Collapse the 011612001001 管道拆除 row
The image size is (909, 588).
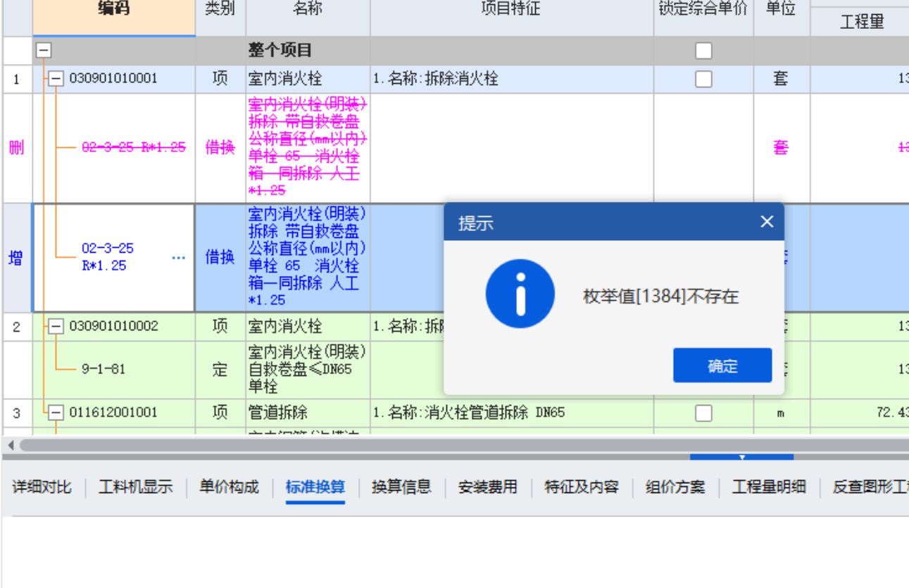(57, 413)
